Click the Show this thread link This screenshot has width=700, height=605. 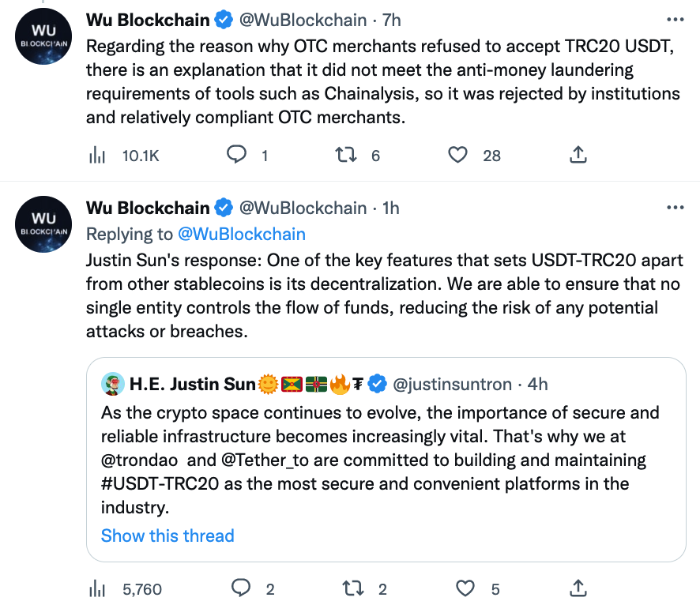pos(167,535)
